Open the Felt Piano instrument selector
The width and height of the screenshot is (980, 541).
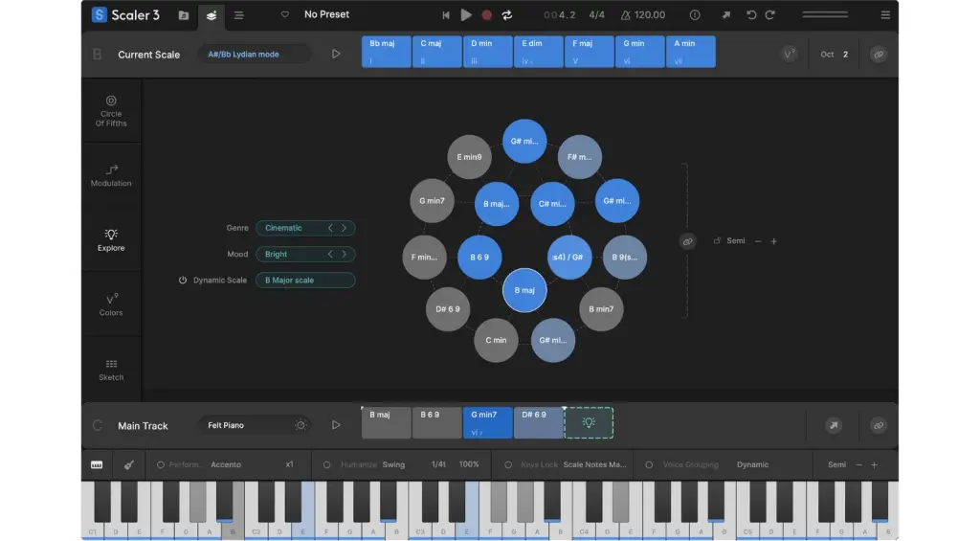[x=254, y=425]
